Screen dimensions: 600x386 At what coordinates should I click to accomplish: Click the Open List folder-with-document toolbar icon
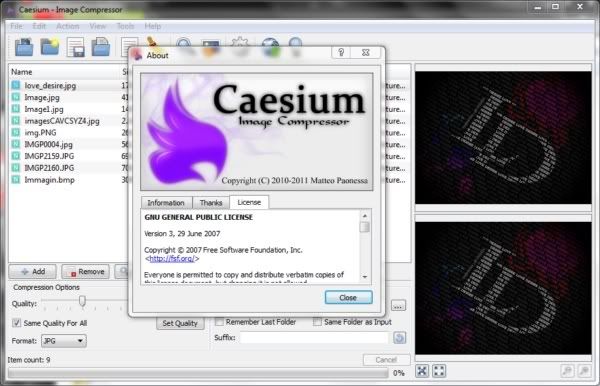coord(101,47)
